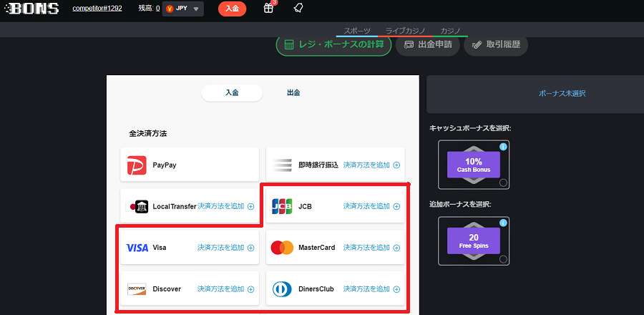Click the Discover card logo

(x=137, y=289)
